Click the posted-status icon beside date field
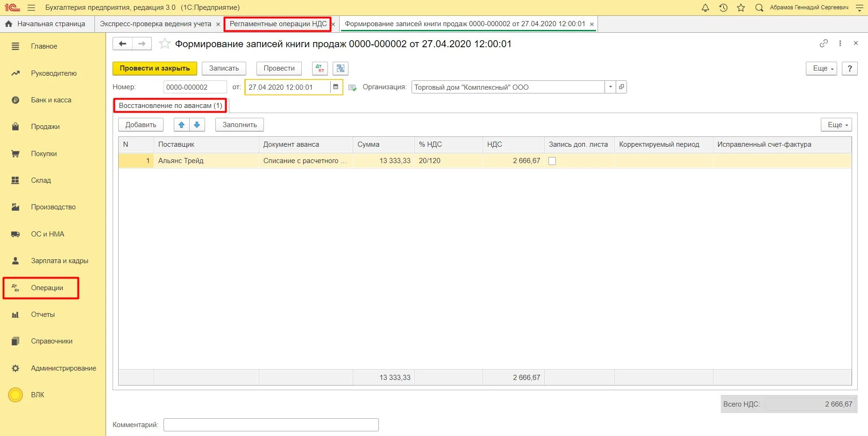 [353, 87]
